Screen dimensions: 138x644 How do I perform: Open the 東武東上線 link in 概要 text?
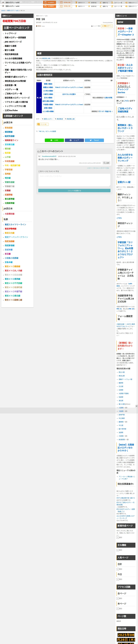coord(46,58)
